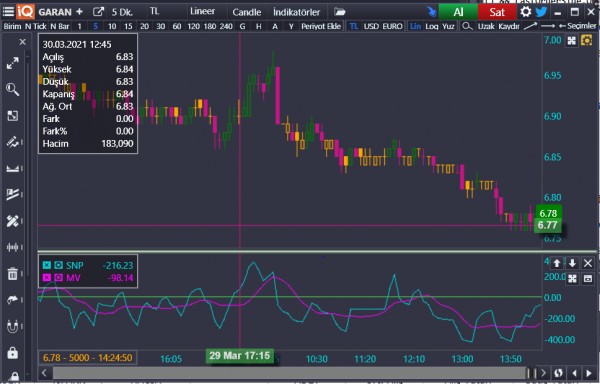Image resolution: width=600 pixels, height=384 pixels.
Task: Open the Candle chart type dropdown
Action: click(x=247, y=12)
